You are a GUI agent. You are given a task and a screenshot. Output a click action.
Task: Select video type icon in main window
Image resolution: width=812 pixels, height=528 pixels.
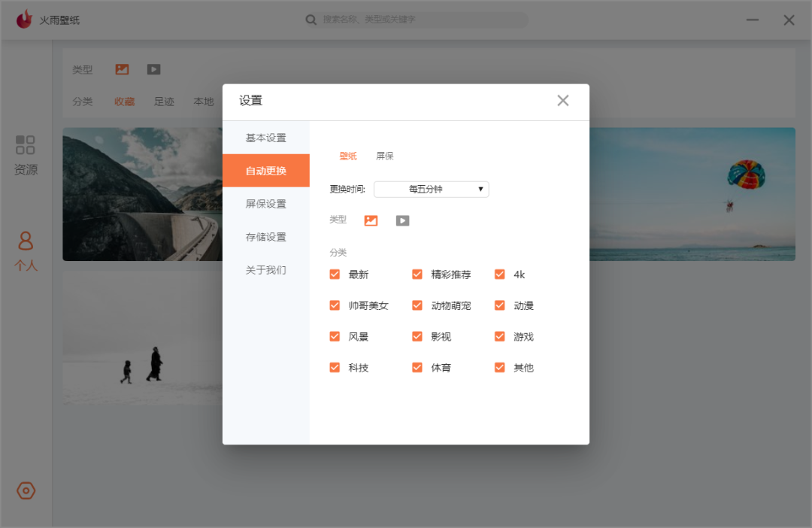click(154, 69)
